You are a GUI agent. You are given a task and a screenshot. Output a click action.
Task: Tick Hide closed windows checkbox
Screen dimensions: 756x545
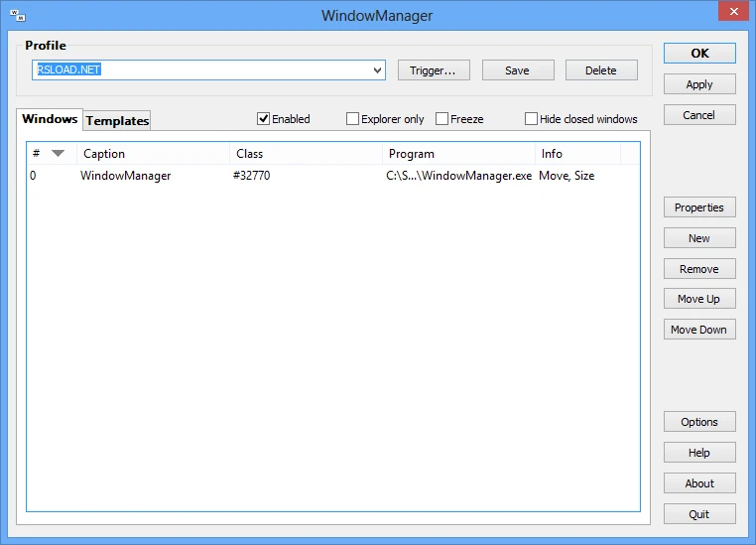532,119
